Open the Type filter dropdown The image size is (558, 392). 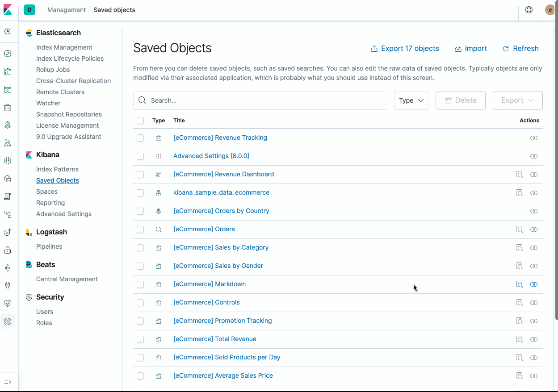(x=411, y=100)
